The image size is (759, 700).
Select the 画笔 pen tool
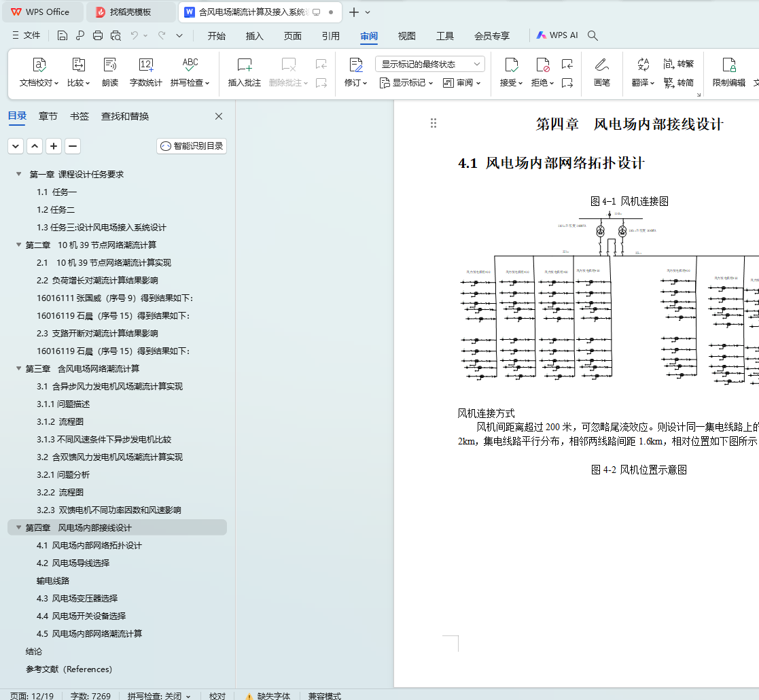(x=601, y=72)
